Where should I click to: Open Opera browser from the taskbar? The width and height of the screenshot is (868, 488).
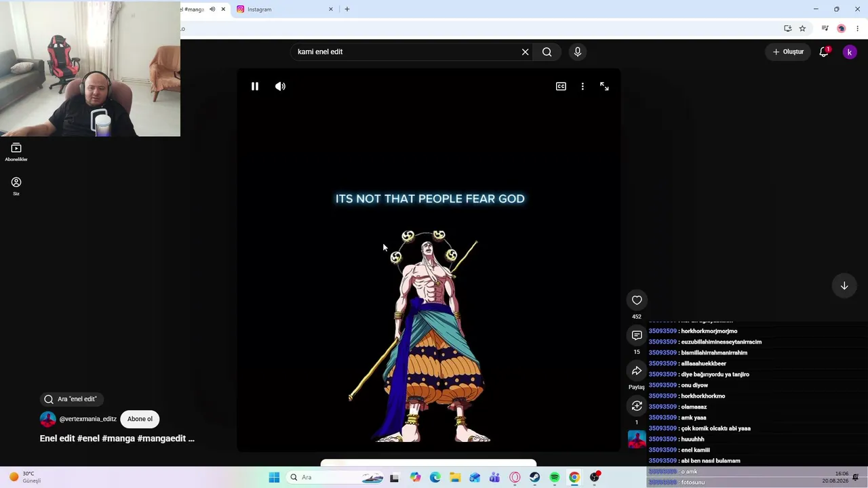[515, 477]
